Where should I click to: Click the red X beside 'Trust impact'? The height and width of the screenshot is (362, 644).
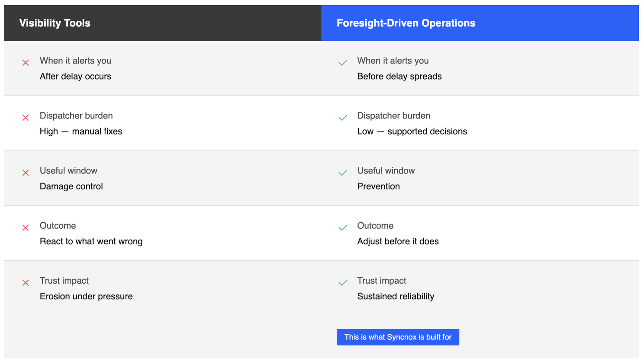[x=26, y=282]
